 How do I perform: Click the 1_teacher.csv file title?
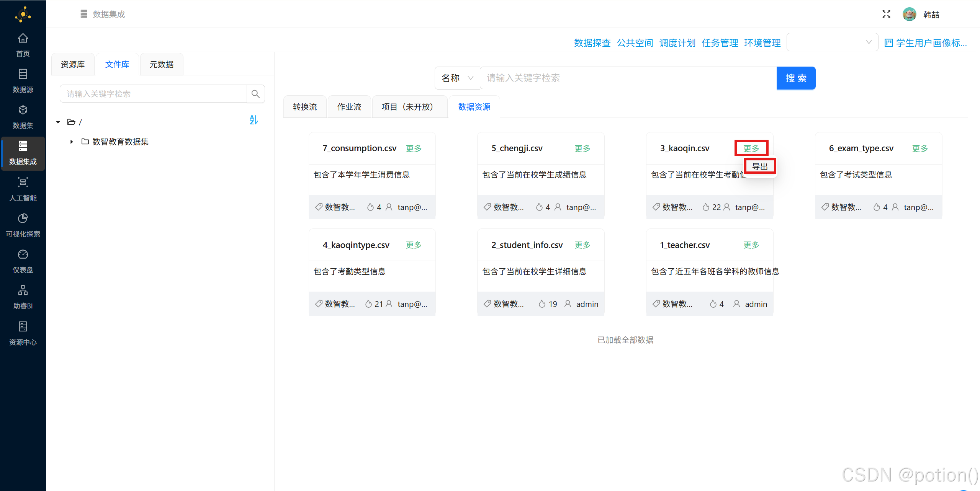coord(685,245)
